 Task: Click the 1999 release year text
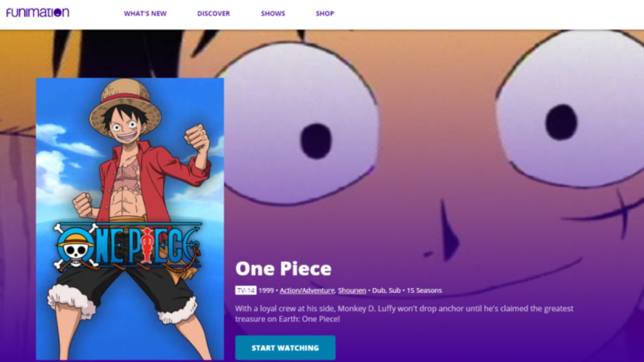coord(266,291)
